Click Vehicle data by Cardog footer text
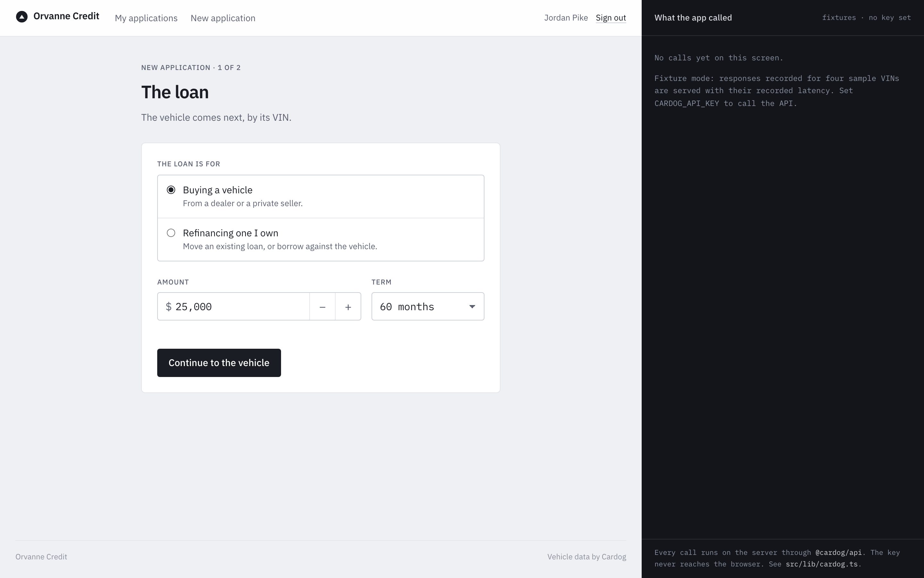The image size is (924, 578). (x=586, y=556)
